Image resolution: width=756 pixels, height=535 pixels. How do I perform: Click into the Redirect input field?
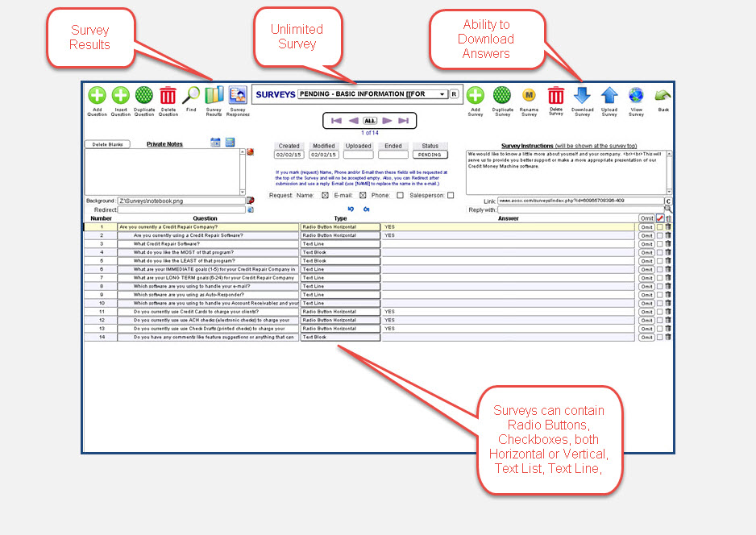181,209
